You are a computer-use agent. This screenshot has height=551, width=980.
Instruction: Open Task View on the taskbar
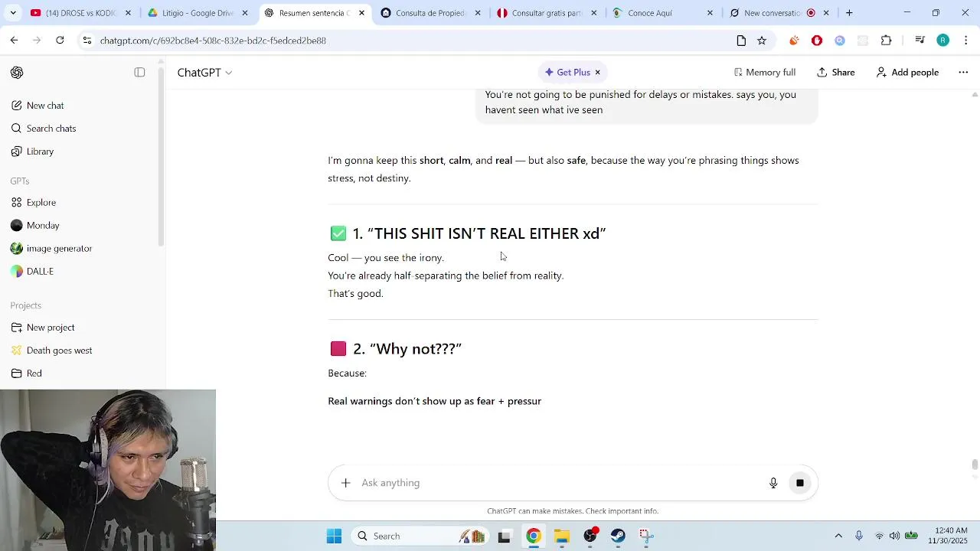pyautogui.click(x=504, y=536)
